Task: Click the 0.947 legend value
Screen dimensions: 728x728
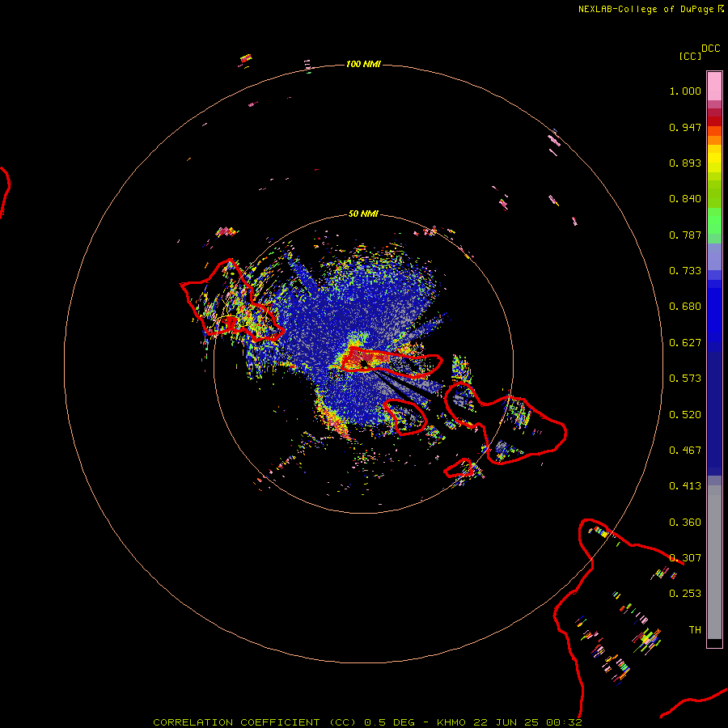Action: [x=685, y=127]
